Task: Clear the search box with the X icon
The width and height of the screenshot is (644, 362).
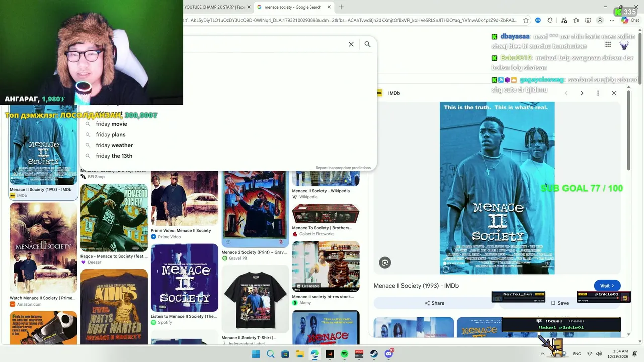Action: coord(351,44)
